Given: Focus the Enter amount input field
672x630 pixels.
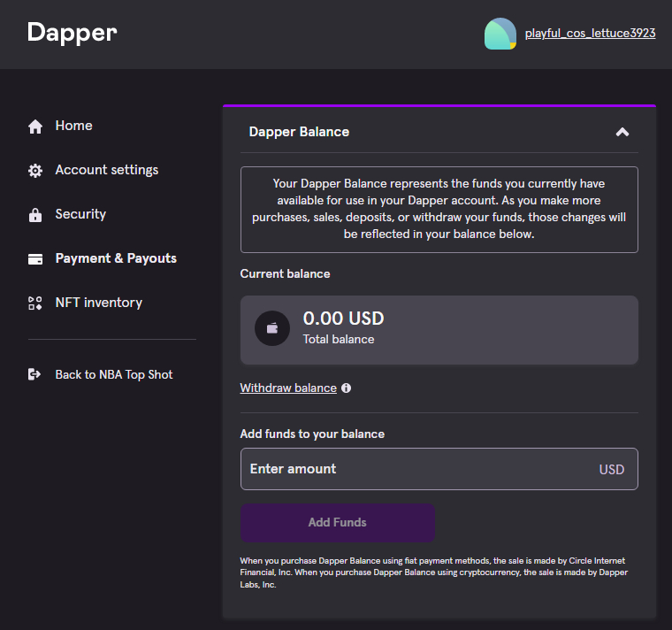Looking at the screenshot, I should [x=439, y=469].
